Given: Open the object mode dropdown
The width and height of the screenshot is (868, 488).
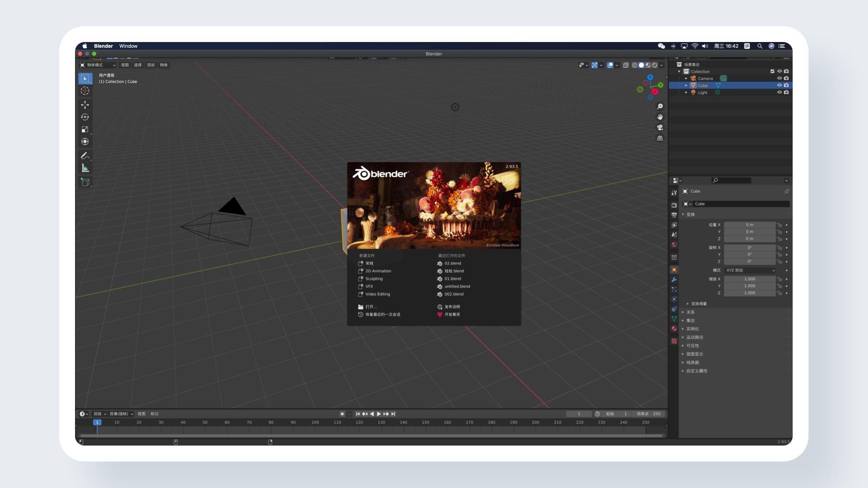Looking at the screenshot, I should pos(98,65).
